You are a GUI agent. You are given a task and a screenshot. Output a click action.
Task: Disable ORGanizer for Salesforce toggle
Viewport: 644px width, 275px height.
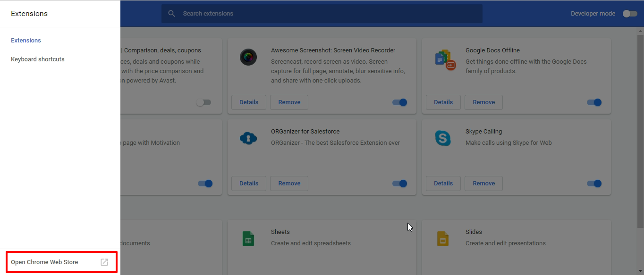(x=400, y=183)
